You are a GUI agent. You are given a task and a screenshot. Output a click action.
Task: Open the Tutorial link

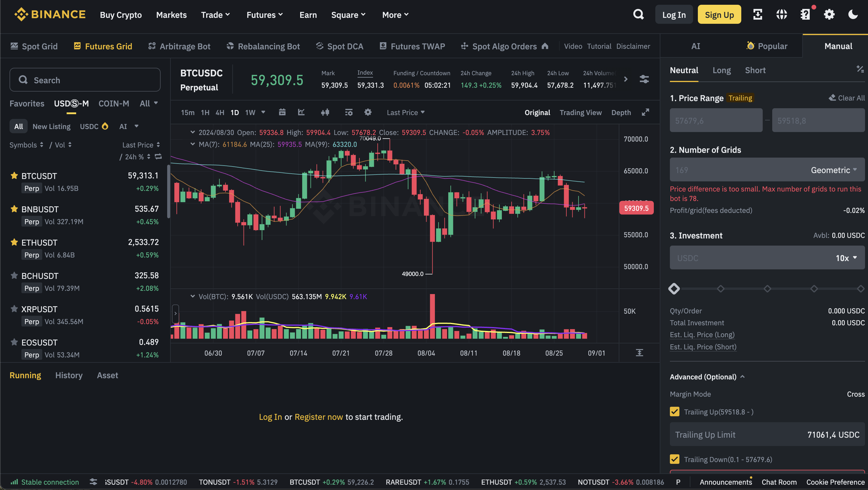tap(599, 46)
